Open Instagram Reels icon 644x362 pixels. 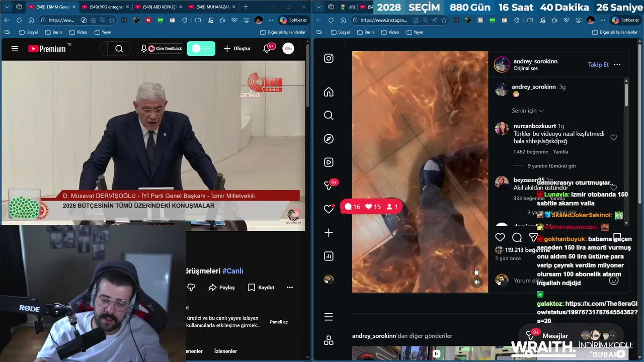pos(329,162)
